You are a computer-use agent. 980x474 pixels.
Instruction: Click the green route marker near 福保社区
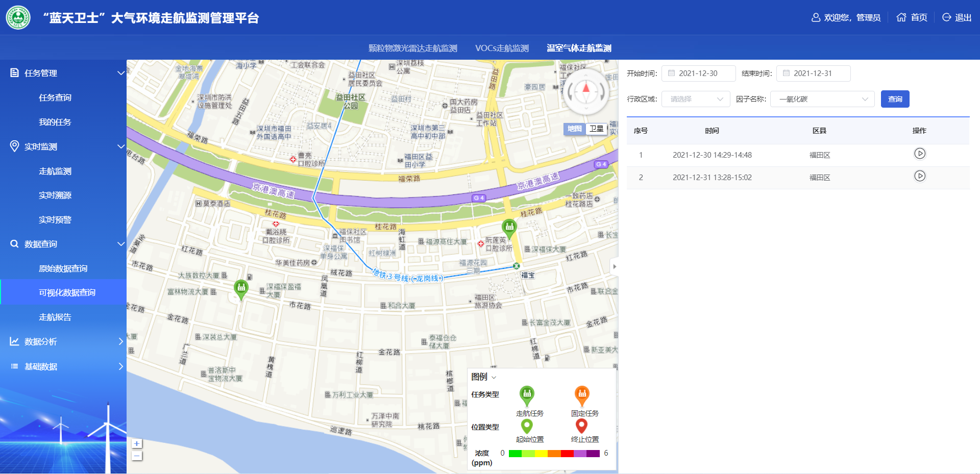(x=509, y=227)
